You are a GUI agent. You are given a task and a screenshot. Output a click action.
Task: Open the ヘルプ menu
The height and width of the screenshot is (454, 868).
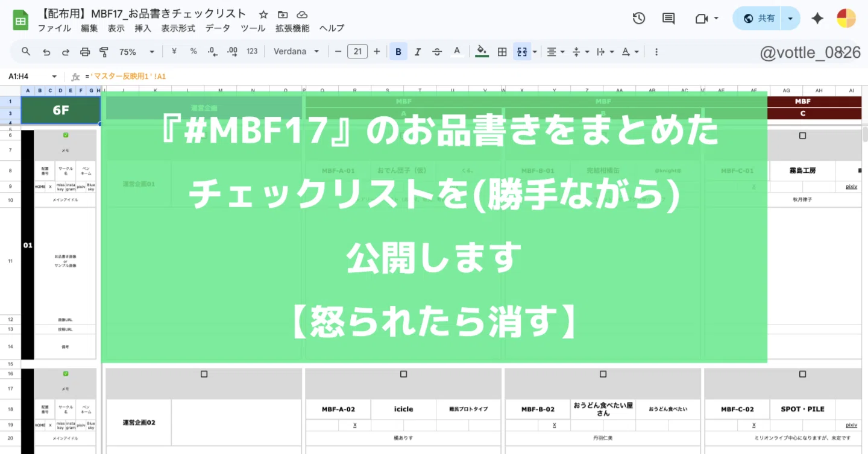[x=332, y=28]
